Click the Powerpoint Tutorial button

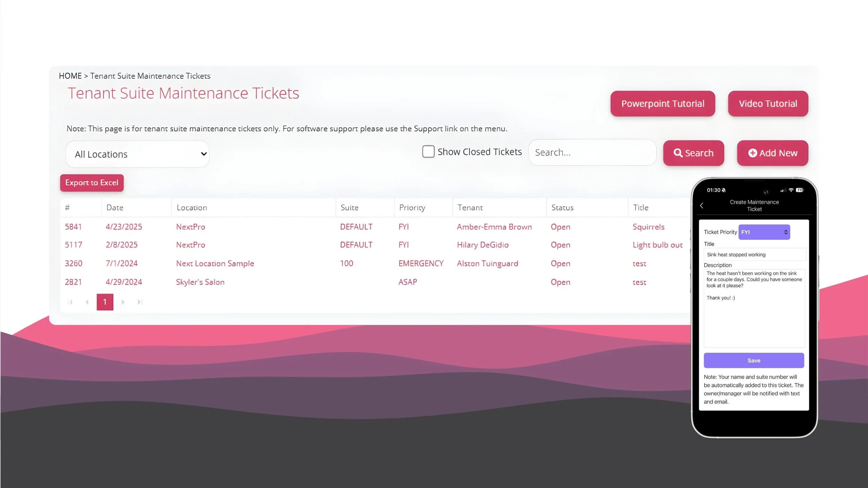[x=662, y=103]
